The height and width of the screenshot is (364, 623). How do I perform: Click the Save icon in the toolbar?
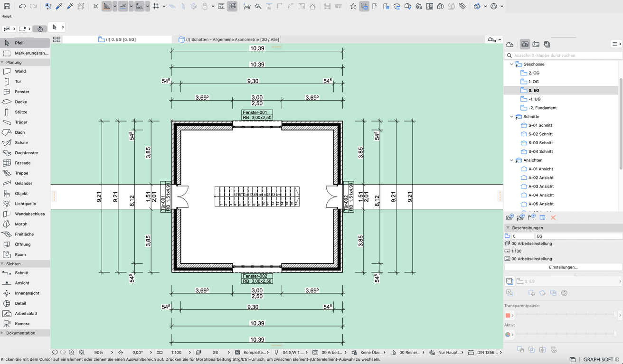pyautogui.click(x=7, y=6)
